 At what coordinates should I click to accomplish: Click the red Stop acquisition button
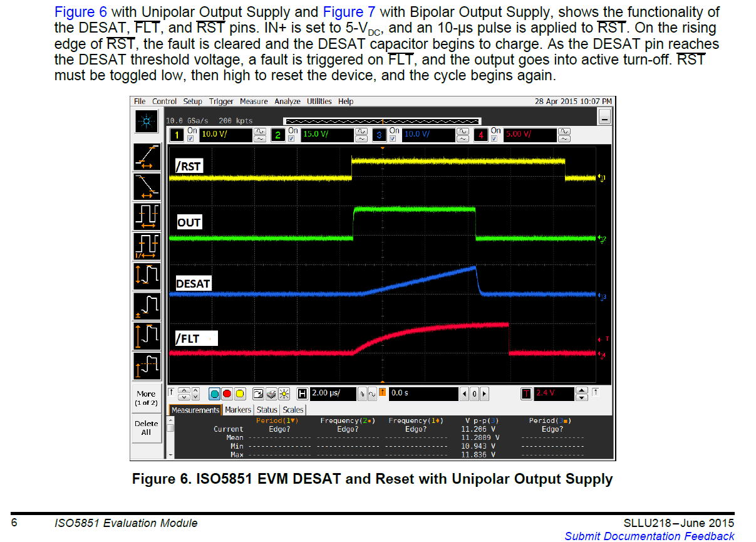[x=227, y=393]
